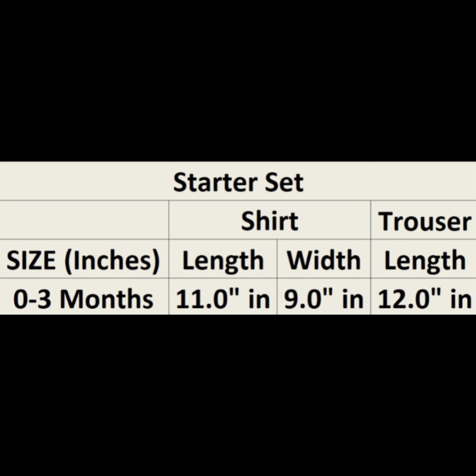This screenshot has width=476, height=476.
Task: Click the 11.0" in shirt length value
Action: click(x=223, y=299)
